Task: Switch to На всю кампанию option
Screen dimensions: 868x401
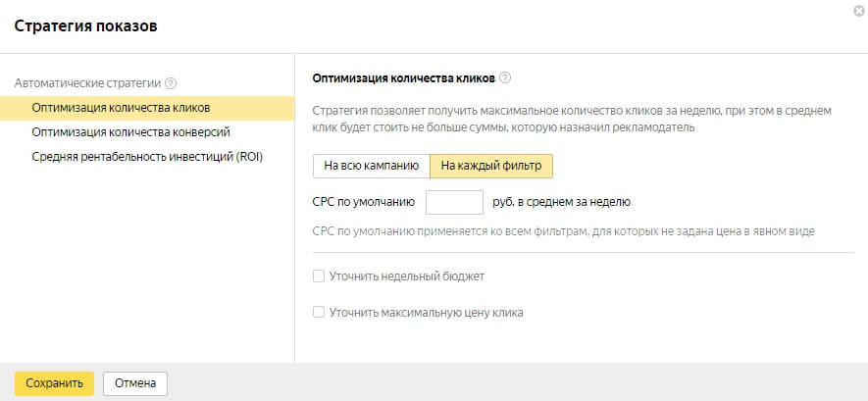Action: click(x=372, y=166)
